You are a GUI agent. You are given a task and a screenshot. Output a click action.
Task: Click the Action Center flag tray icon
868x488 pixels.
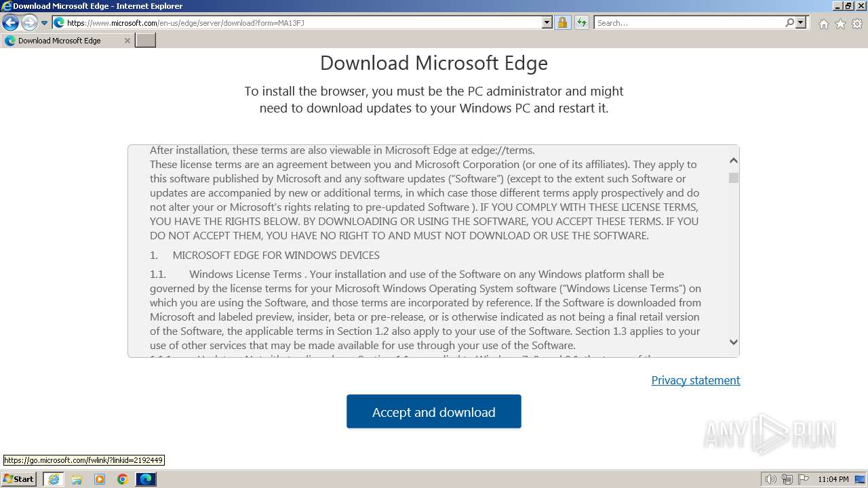pos(804,479)
